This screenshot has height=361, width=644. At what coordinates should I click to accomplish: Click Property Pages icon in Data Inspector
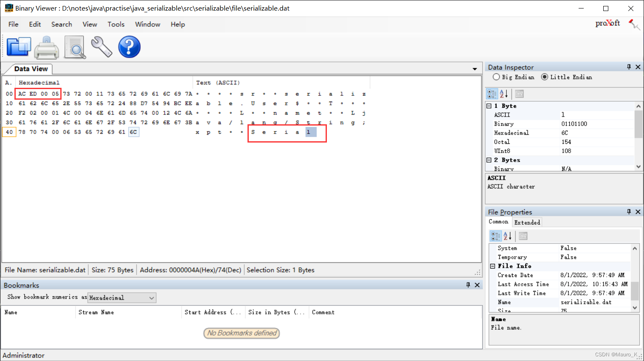(519, 94)
